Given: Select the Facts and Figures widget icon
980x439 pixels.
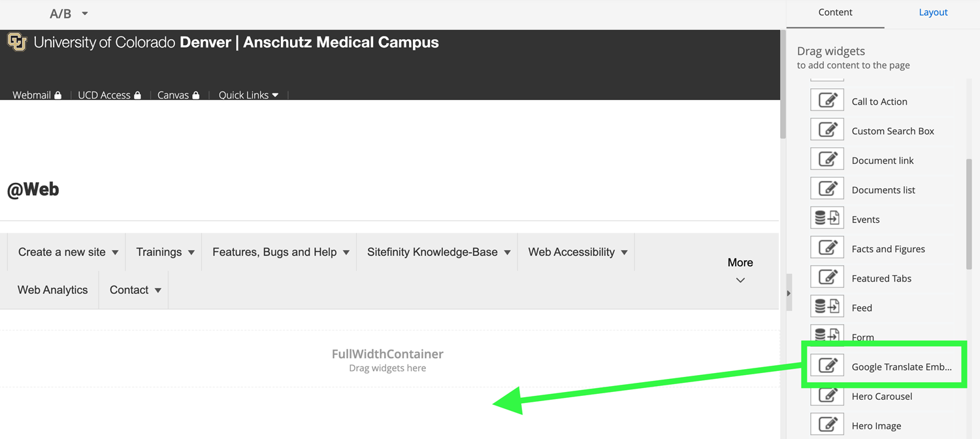Looking at the screenshot, I should pos(827,246).
